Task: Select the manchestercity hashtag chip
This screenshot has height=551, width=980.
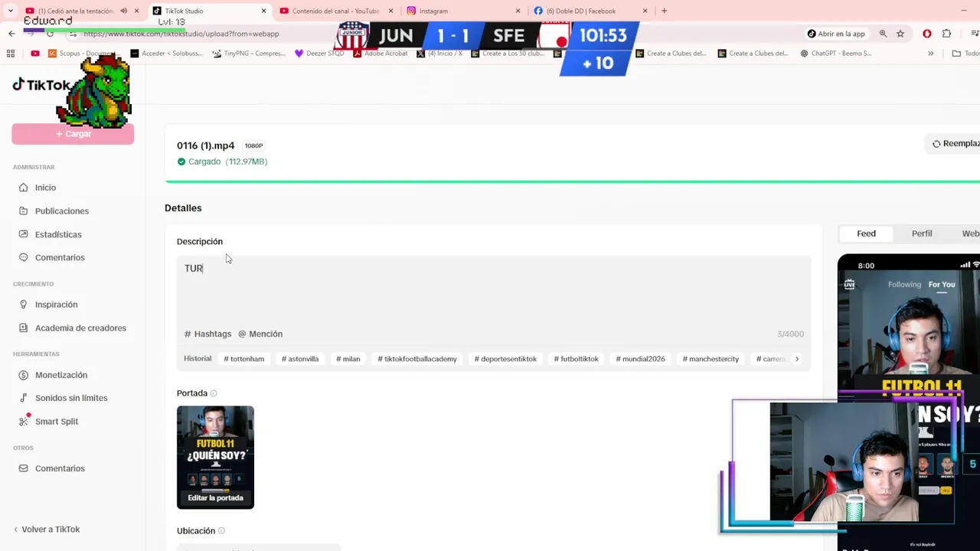Action: click(x=710, y=359)
